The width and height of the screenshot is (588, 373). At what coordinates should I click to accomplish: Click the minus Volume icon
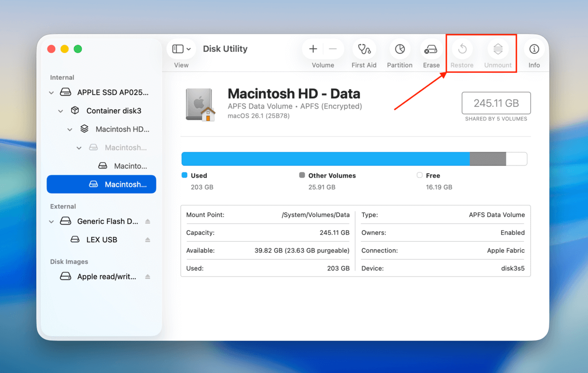[332, 49]
